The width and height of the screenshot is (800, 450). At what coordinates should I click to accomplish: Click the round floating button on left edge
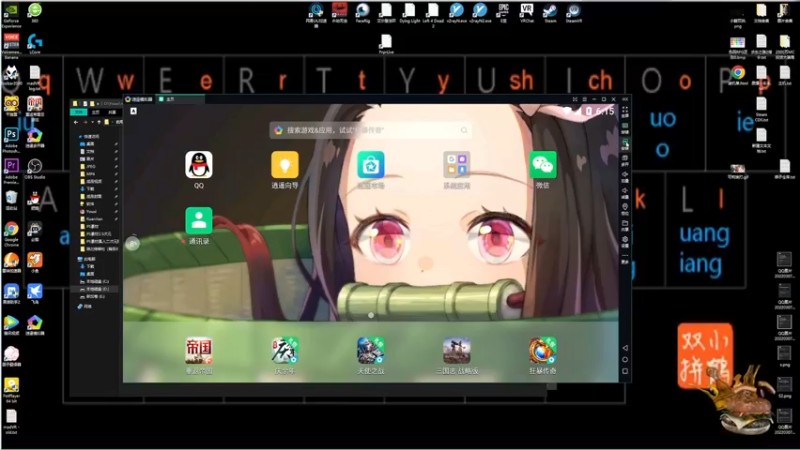point(132,243)
